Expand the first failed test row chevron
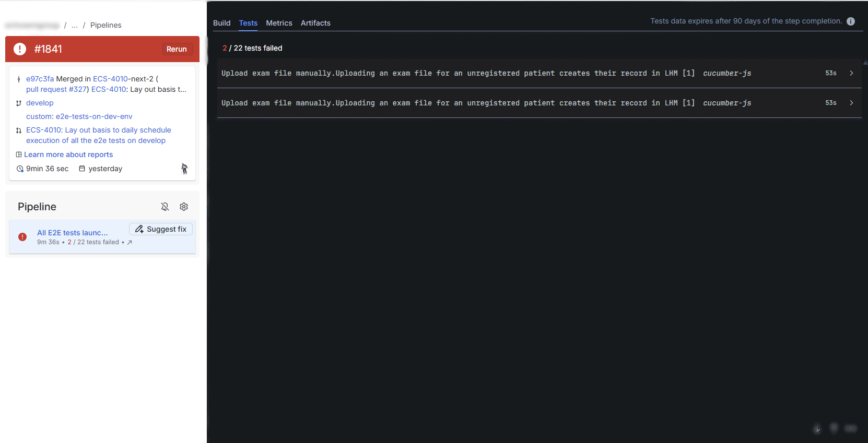 point(851,73)
